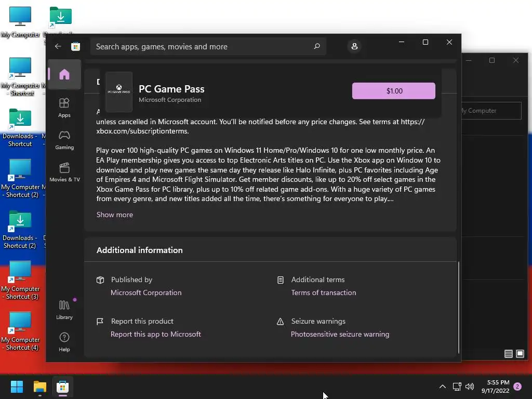532x399 pixels.
Task: Click the Microsoft Store logo icon
Action: click(75, 46)
